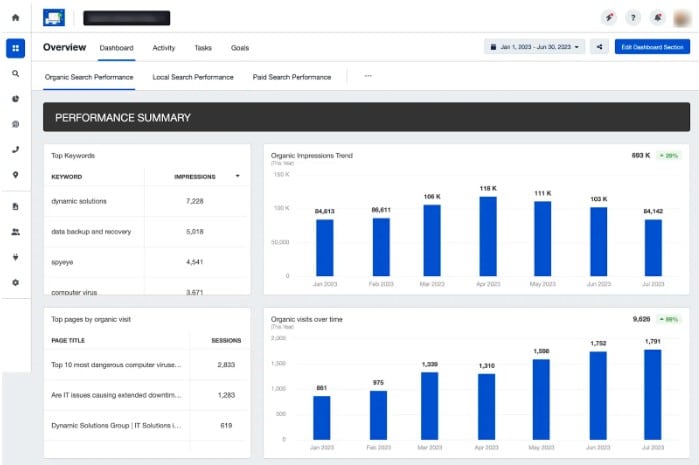Sort by Impressions column arrow
Screen dimensions: 699x465
click(x=237, y=176)
